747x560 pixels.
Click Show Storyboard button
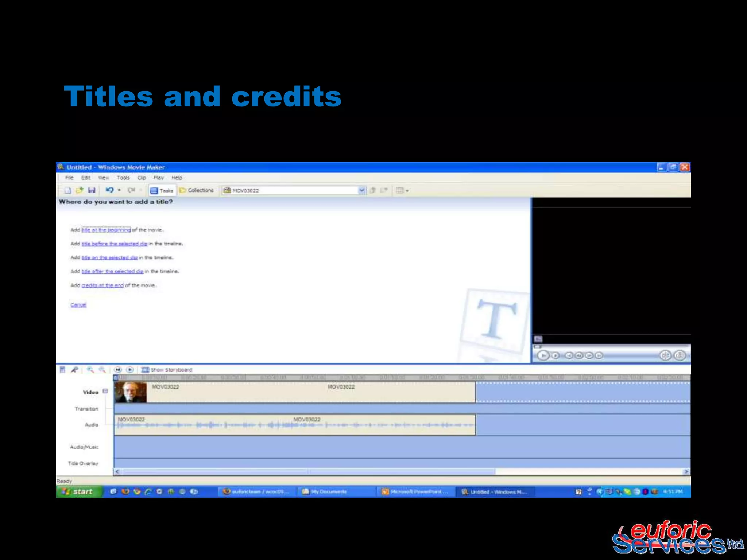click(167, 370)
